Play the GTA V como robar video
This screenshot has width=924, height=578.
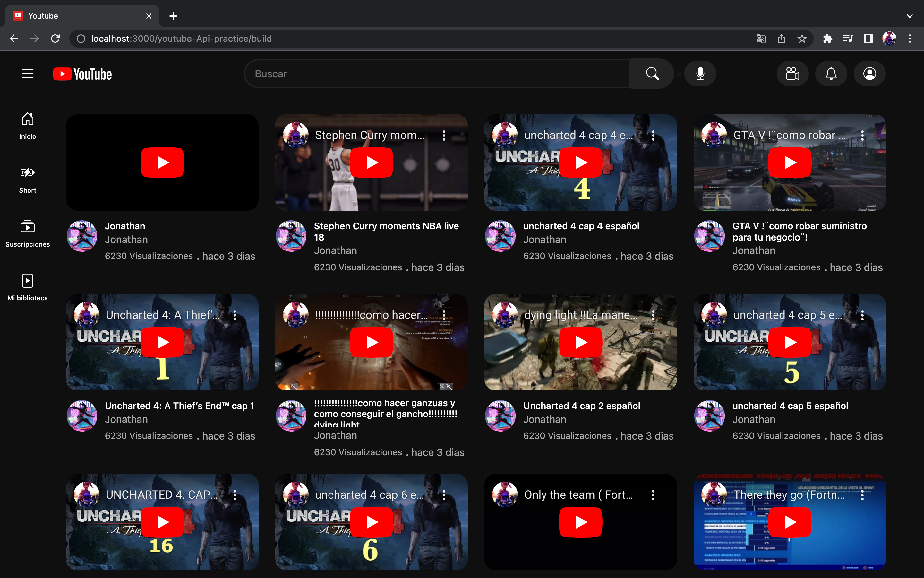tap(790, 162)
